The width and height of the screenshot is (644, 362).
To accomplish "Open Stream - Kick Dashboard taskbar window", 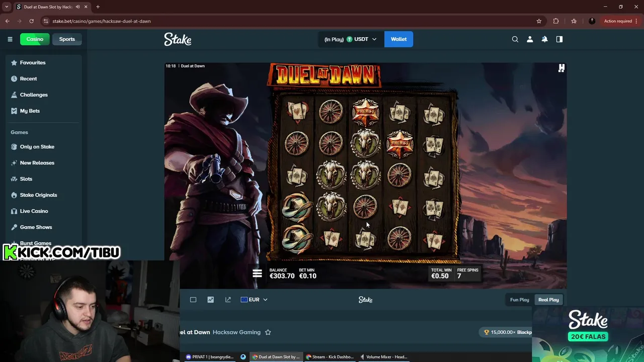I will [330, 357].
